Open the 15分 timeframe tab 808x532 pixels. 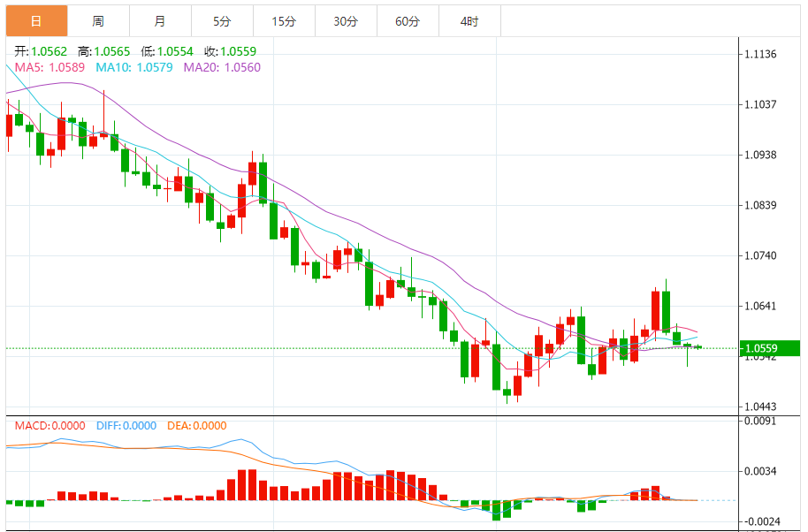point(284,21)
